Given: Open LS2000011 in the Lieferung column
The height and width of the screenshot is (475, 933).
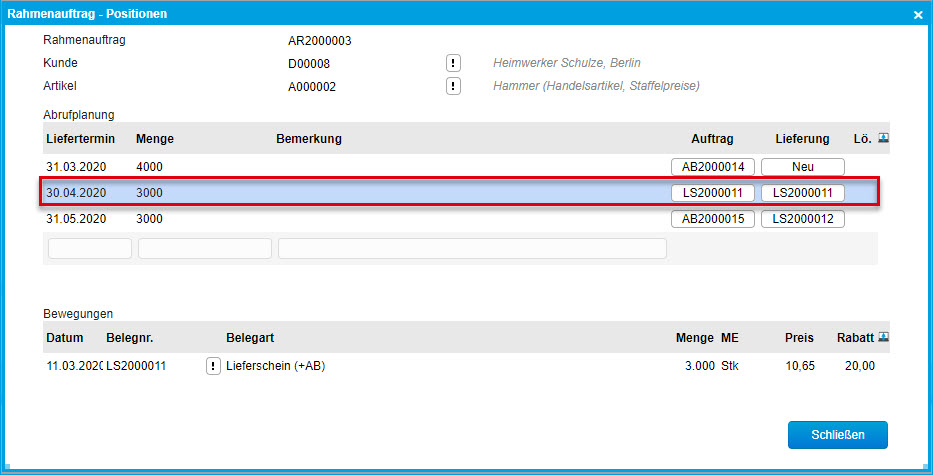Looking at the screenshot, I should coord(803,193).
